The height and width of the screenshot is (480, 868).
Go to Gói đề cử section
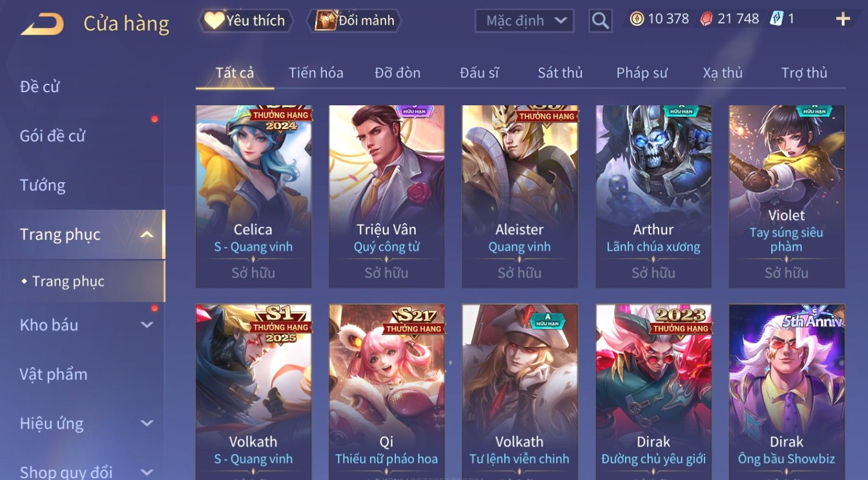click(52, 136)
